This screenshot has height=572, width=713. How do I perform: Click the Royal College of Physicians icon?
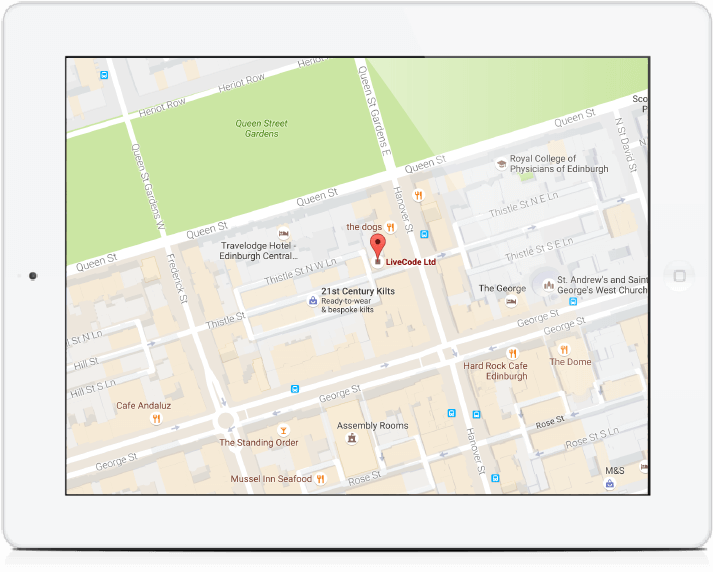coord(501,164)
